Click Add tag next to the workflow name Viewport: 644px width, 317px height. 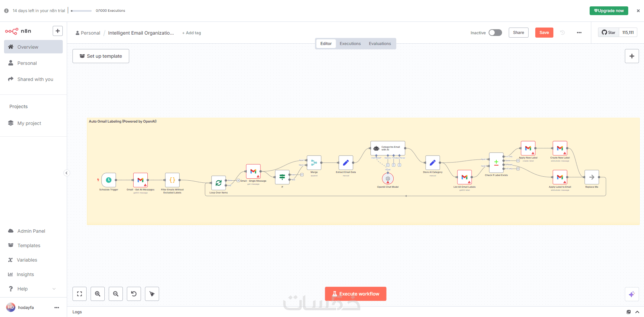[192, 33]
